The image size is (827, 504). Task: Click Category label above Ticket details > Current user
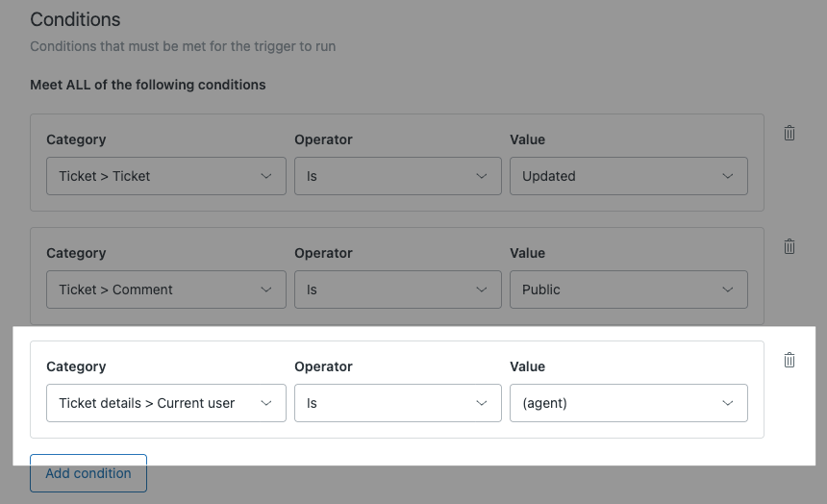[76, 366]
